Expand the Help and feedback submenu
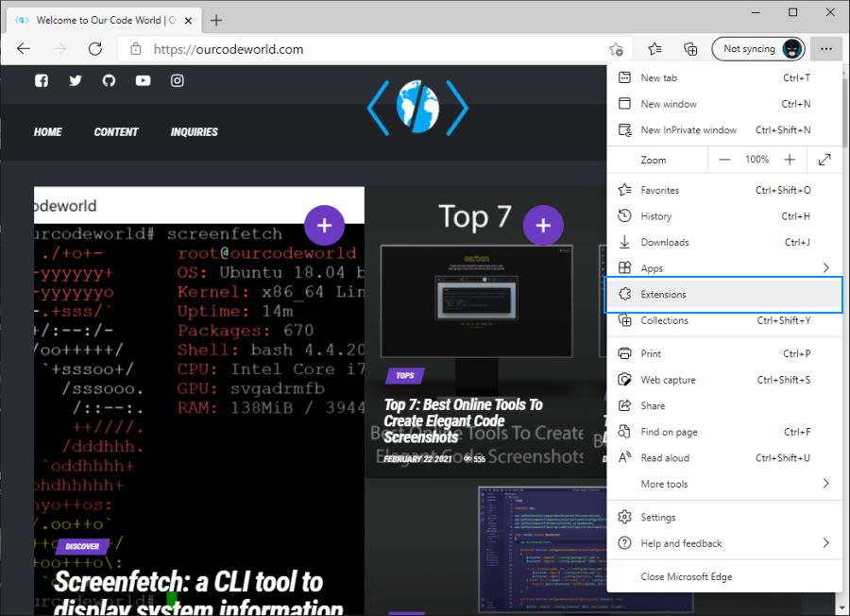Image resolution: width=850 pixels, height=616 pixels. click(723, 543)
